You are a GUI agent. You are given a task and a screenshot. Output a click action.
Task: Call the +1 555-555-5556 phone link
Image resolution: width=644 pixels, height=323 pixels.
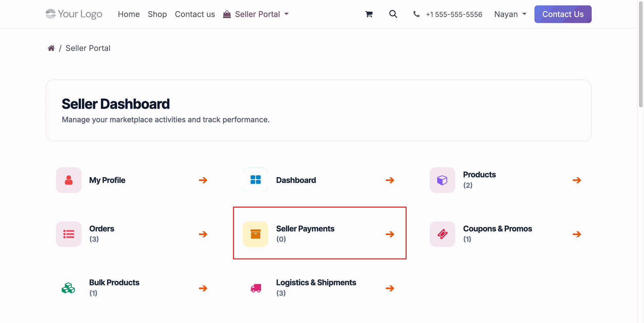click(454, 14)
